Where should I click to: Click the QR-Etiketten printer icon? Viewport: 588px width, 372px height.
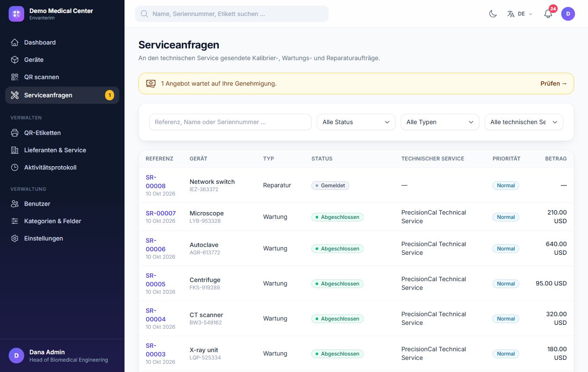(15, 133)
